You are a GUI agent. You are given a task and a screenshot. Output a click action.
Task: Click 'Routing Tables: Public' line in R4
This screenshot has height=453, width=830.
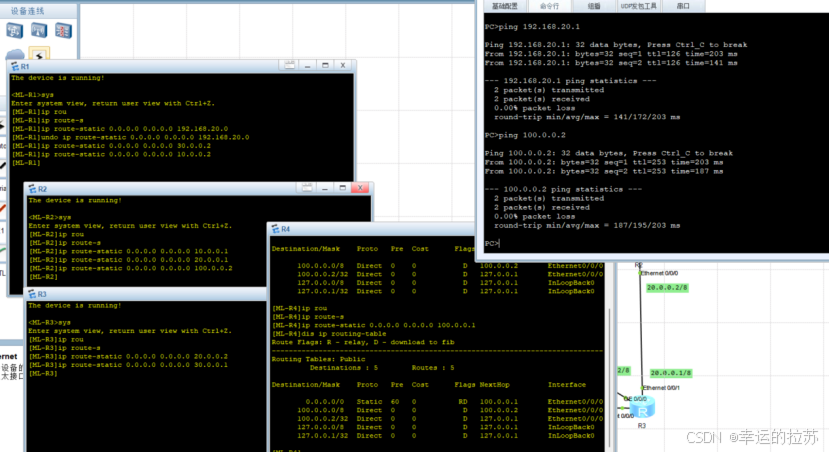tap(319, 359)
